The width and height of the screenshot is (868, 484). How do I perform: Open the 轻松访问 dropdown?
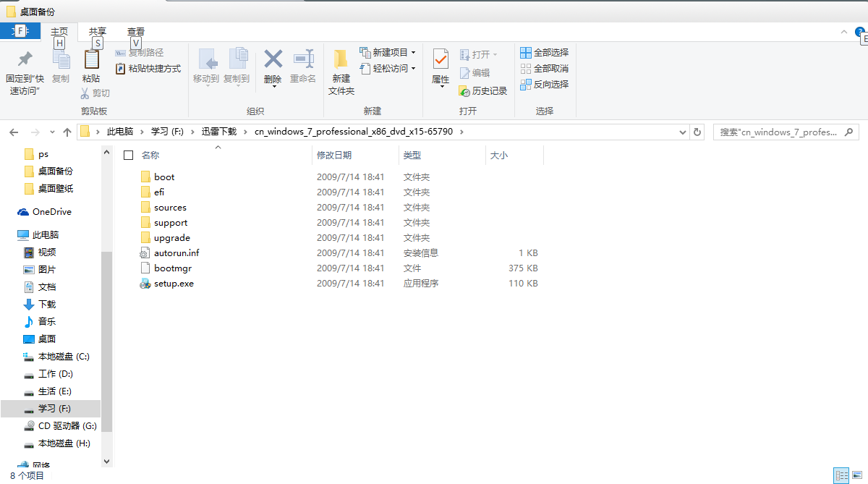point(388,69)
